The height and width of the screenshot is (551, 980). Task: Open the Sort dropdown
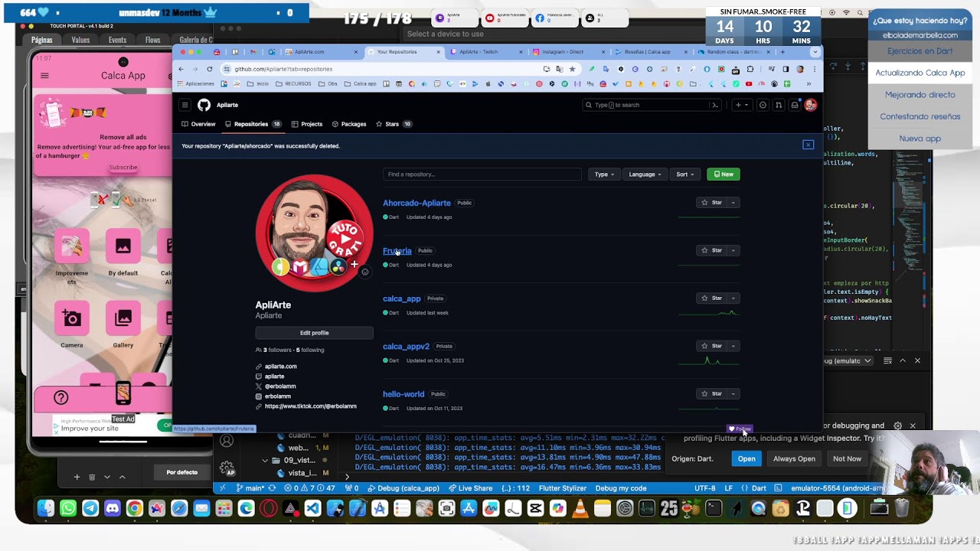pyautogui.click(x=684, y=174)
